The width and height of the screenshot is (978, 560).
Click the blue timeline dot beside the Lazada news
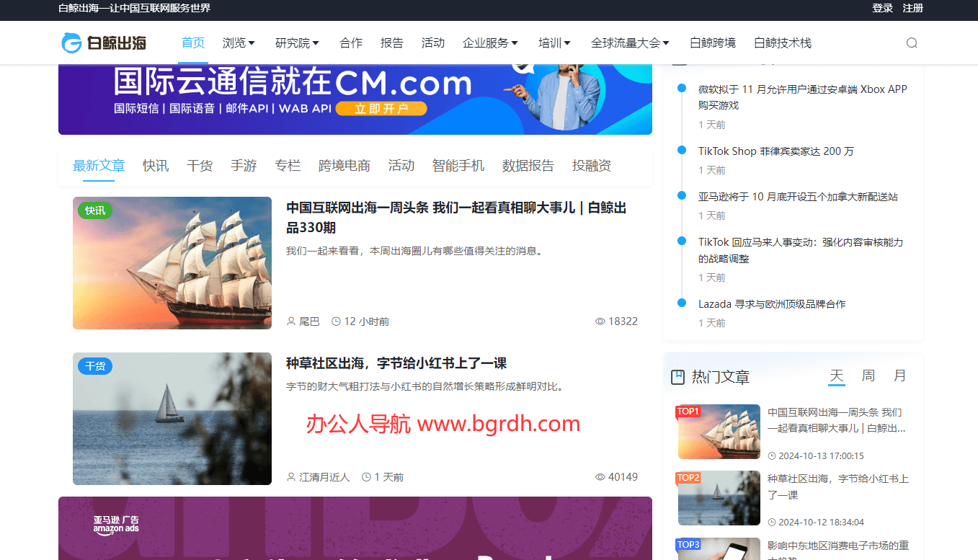[x=681, y=304]
